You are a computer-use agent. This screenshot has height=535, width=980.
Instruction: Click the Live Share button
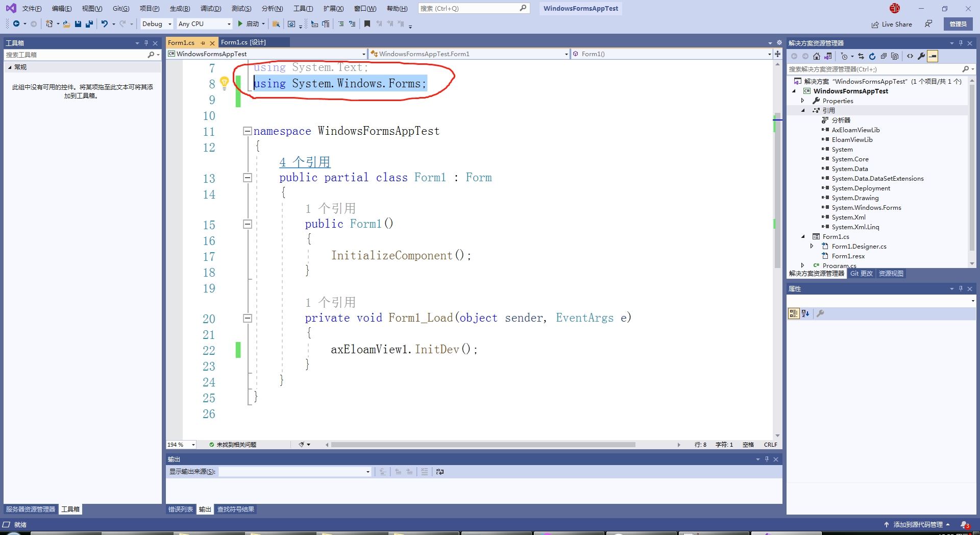892,24
